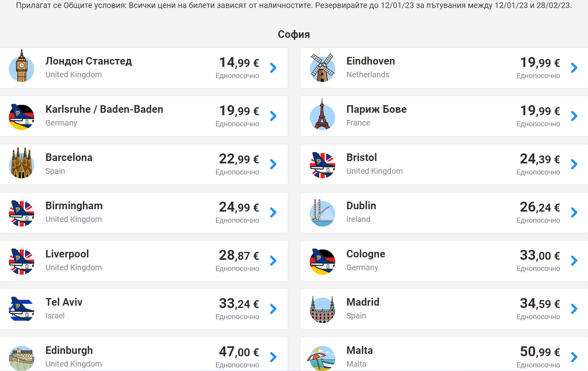Click the castle icon next to Edinburgh
This screenshot has width=588, height=371.
pos(22,357)
